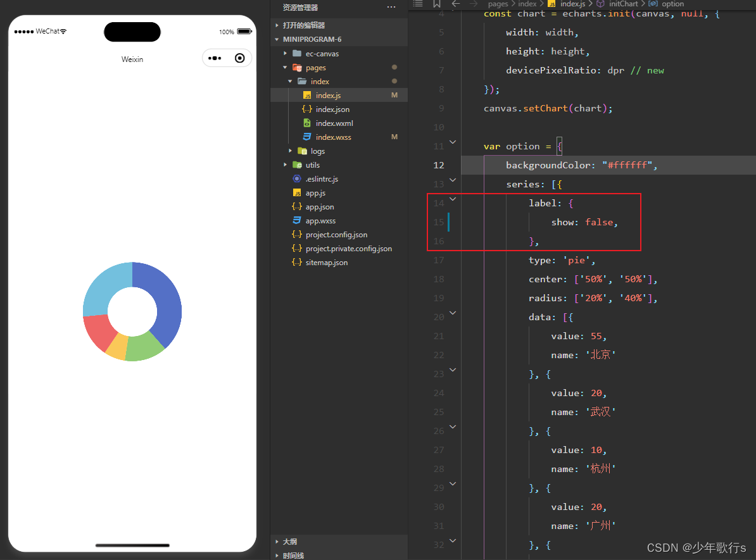Navigate forward with editor right arrow
This screenshot has width=756, height=560.
point(474,4)
